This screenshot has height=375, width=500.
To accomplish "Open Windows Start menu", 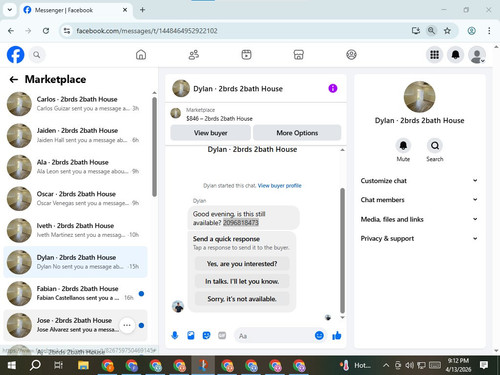I will click(x=12, y=365).
